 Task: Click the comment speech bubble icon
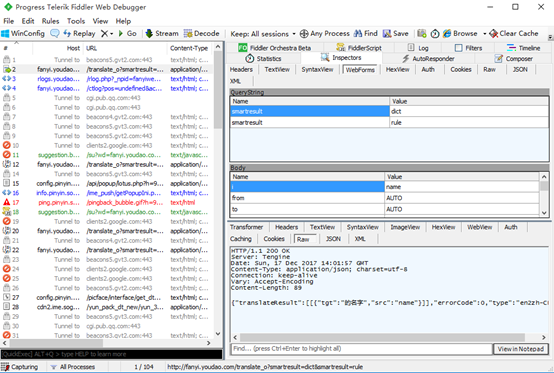pyautogui.click(x=55, y=34)
